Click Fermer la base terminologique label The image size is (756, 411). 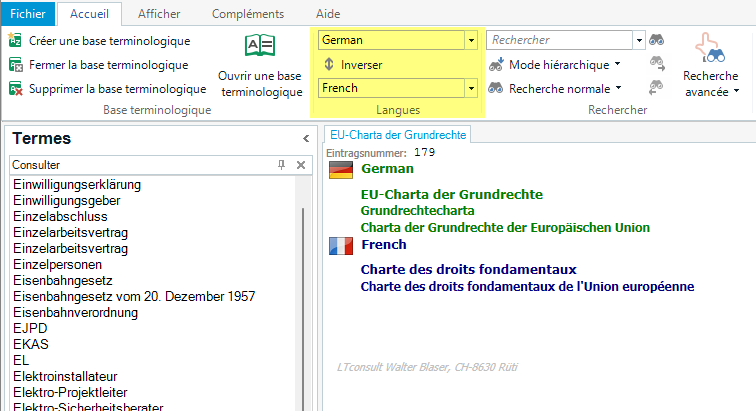coord(108,65)
